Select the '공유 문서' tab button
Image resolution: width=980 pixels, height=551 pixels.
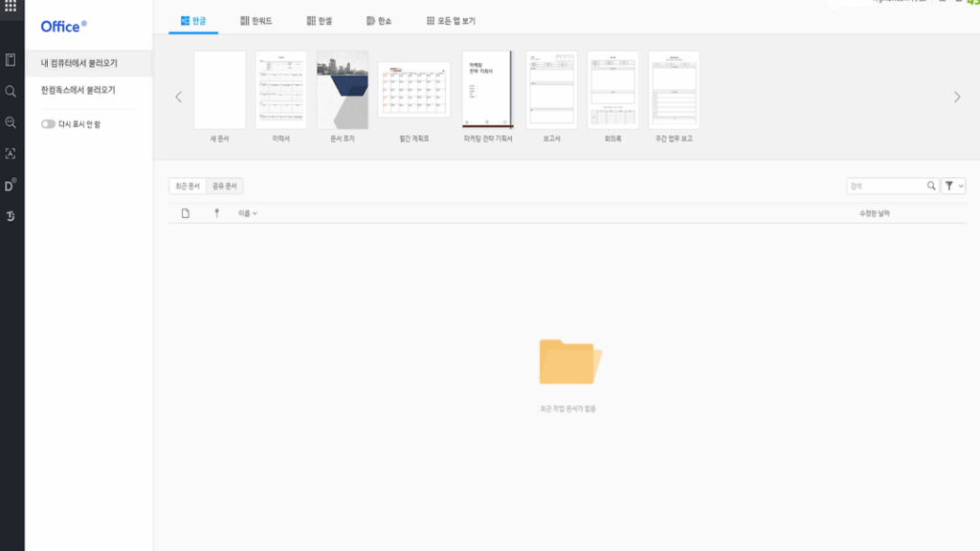[224, 187]
